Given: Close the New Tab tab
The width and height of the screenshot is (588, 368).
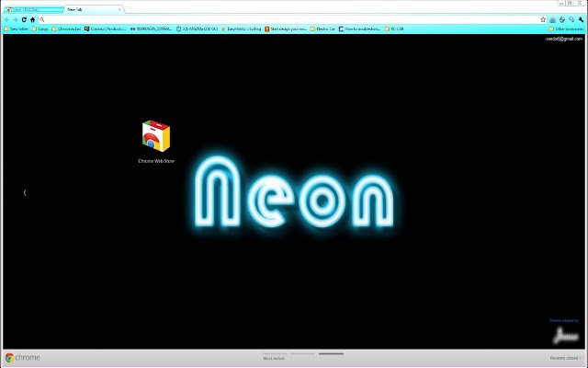Looking at the screenshot, I should pos(119,9).
